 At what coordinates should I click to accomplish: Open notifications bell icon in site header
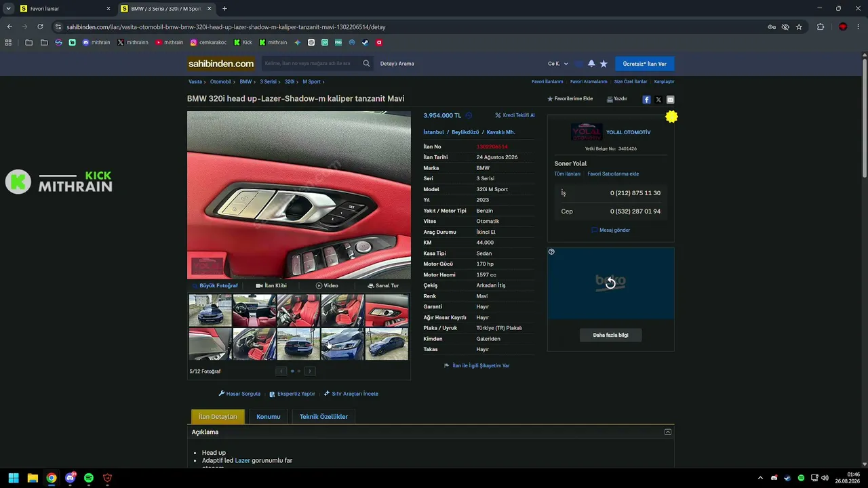pos(591,64)
